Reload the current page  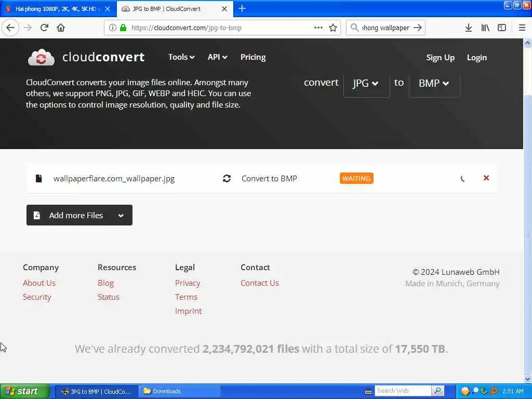click(44, 28)
